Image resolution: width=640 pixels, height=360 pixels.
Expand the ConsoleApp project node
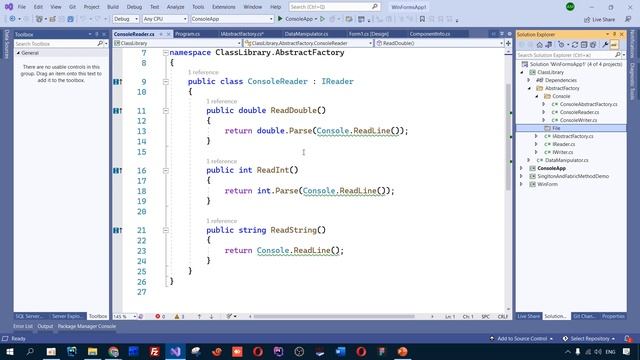click(x=522, y=168)
